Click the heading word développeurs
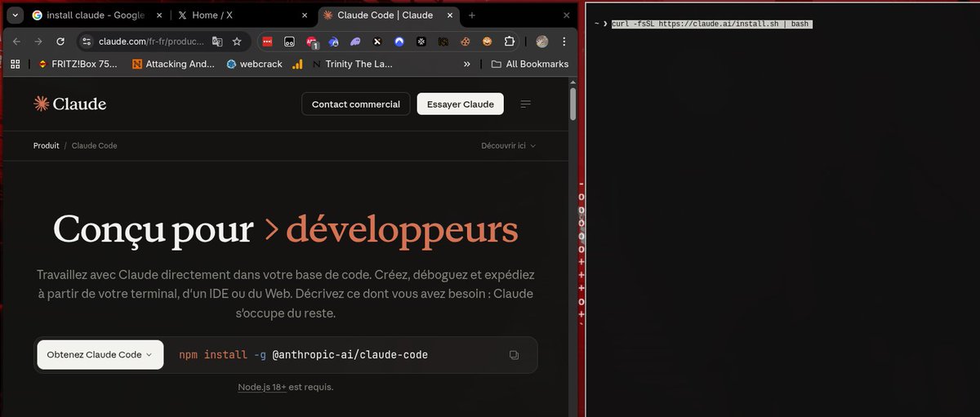The image size is (980, 417). click(x=402, y=229)
